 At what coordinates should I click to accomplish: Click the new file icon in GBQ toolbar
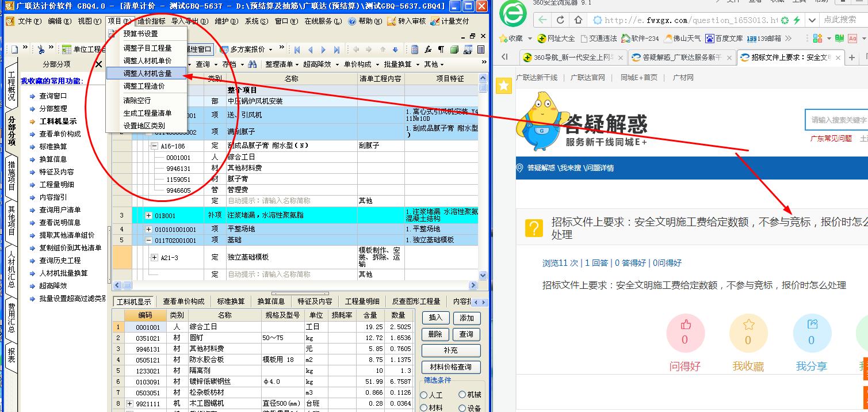coord(14,49)
